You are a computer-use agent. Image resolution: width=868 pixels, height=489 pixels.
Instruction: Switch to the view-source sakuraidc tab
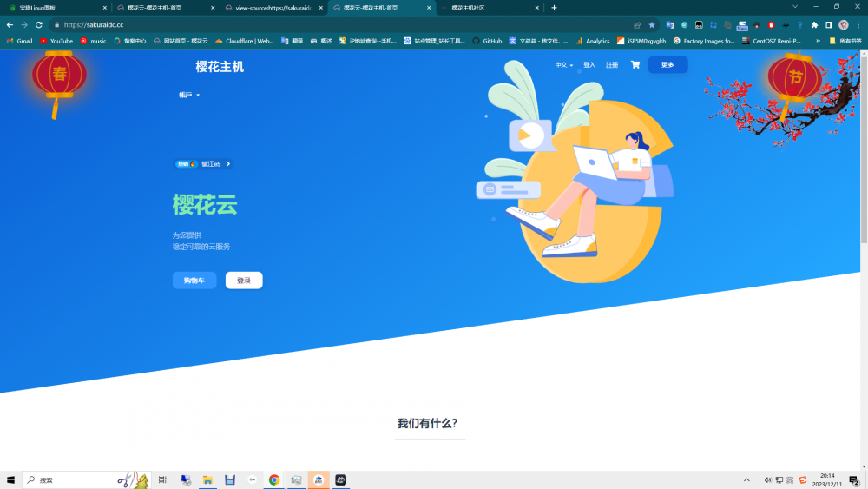point(273,8)
